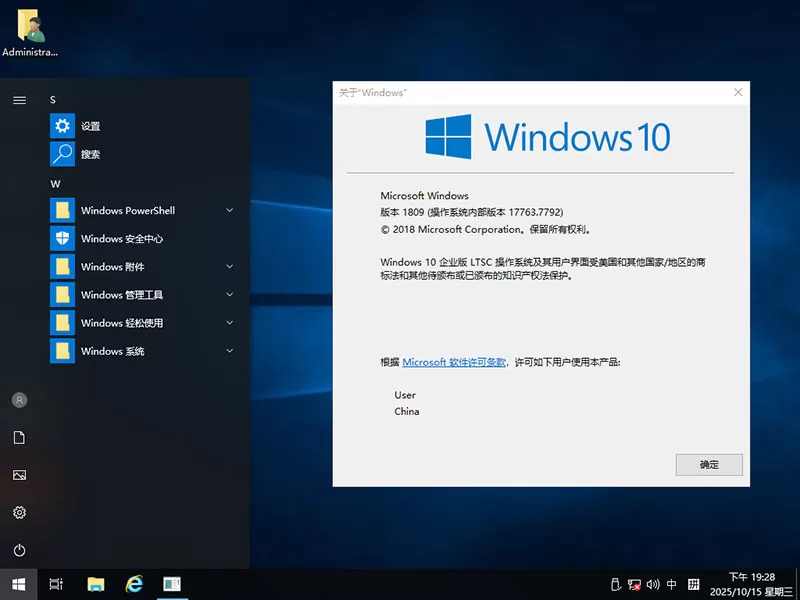The image size is (800, 600).
Task: Open Documents from the Start sidebar
Action: (19, 438)
